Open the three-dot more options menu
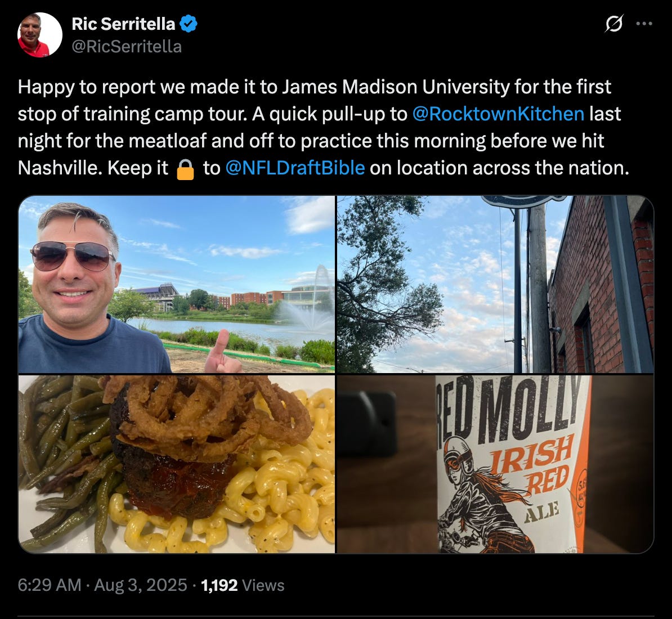This screenshot has height=619, width=672. (x=644, y=24)
